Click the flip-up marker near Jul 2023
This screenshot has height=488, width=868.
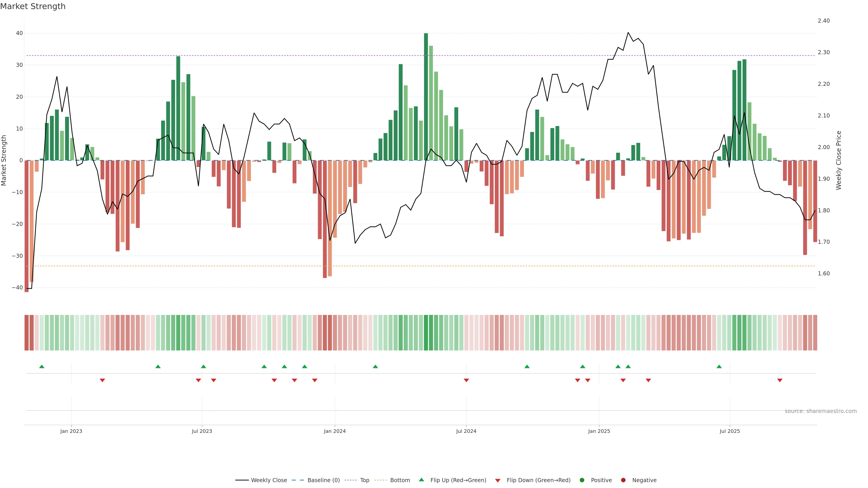pos(203,366)
